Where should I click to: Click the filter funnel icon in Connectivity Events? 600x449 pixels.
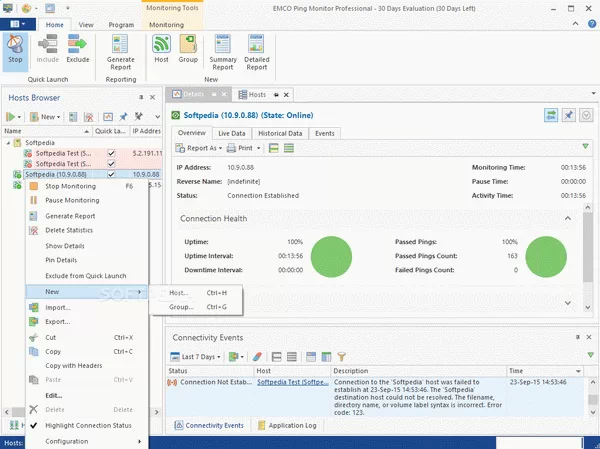point(341,356)
